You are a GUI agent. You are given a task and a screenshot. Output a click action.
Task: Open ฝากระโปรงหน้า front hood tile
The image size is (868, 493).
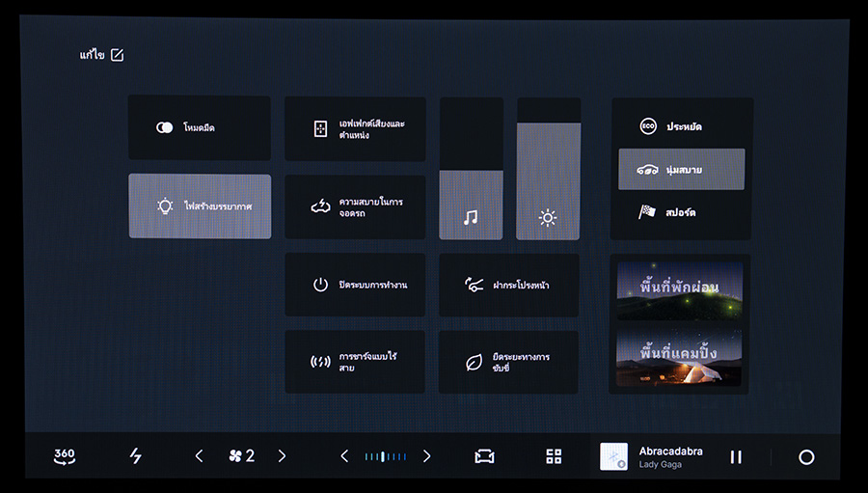point(508,286)
